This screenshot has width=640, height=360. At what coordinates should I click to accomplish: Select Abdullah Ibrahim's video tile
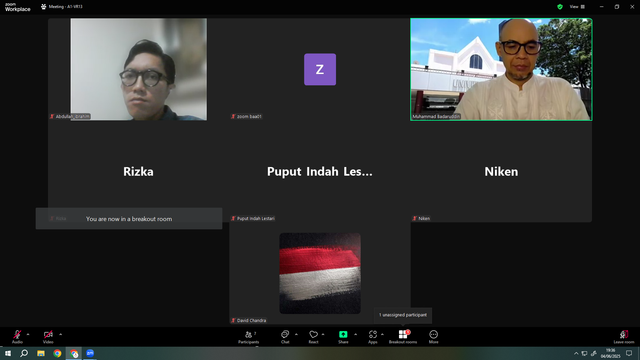point(139,69)
